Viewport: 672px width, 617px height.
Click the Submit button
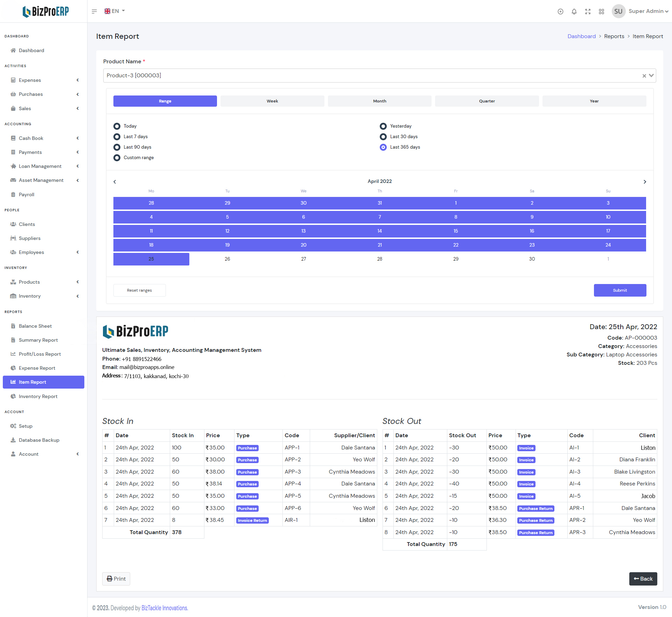(619, 290)
